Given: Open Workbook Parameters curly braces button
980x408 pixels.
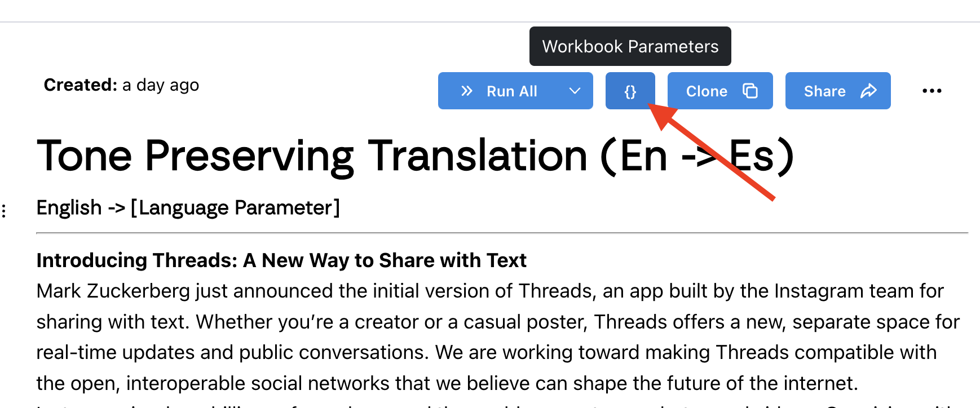Looking at the screenshot, I should 630,91.
